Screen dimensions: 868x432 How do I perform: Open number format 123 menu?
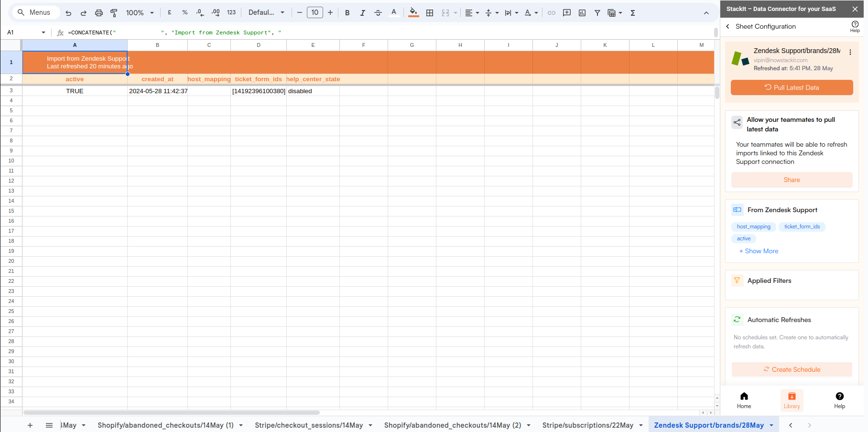pos(231,13)
